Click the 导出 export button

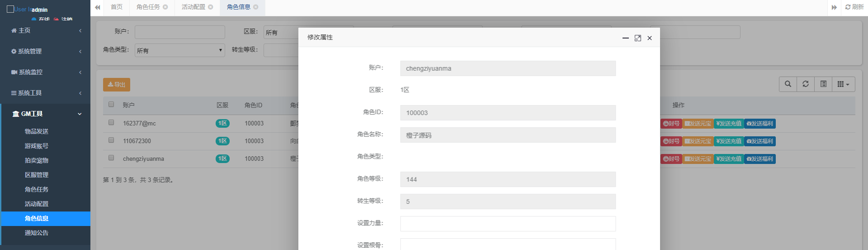tap(117, 85)
